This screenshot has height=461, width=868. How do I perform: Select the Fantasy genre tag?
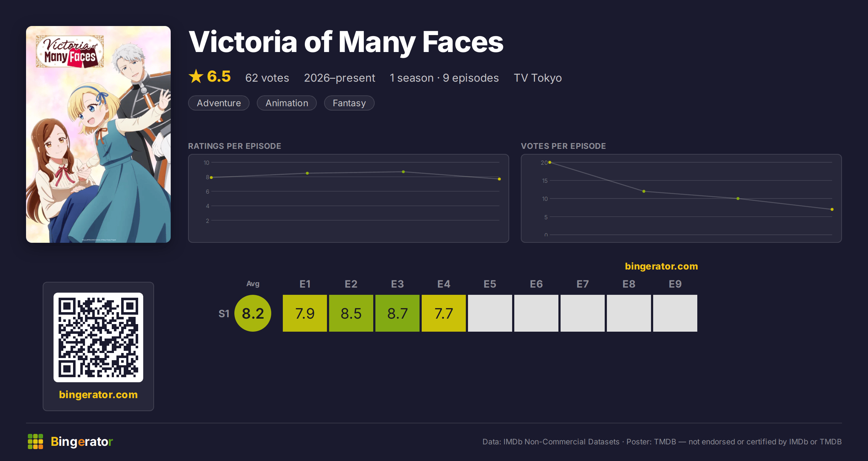coord(349,103)
